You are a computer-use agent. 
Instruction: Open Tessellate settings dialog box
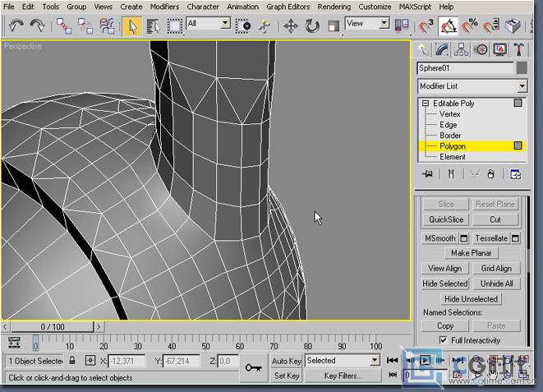tap(515, 238)
